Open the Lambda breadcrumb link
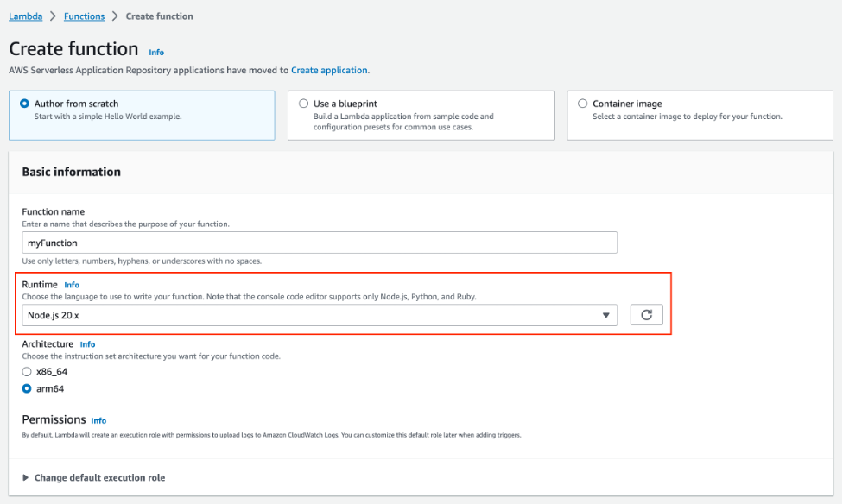This screenshot has width=843, height=504. pyautogui.click(x=27, y=16)
